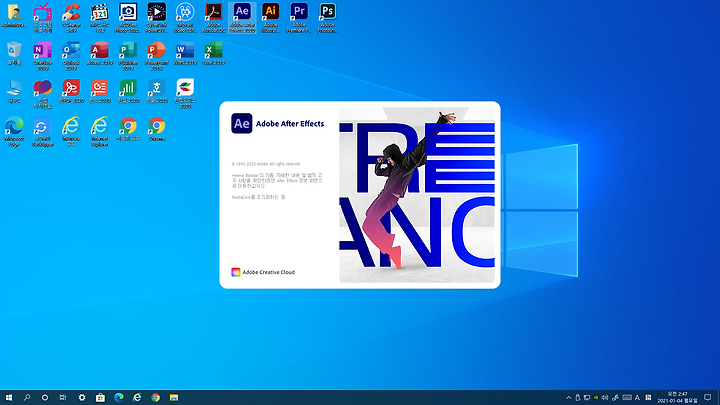Open taskbar search magnifier

tap(27, 398)
